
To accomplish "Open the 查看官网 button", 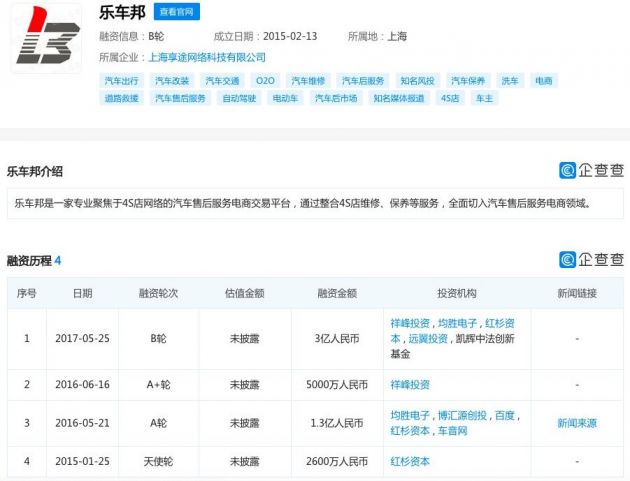I will pyautogui.click(x=176, y=12).
